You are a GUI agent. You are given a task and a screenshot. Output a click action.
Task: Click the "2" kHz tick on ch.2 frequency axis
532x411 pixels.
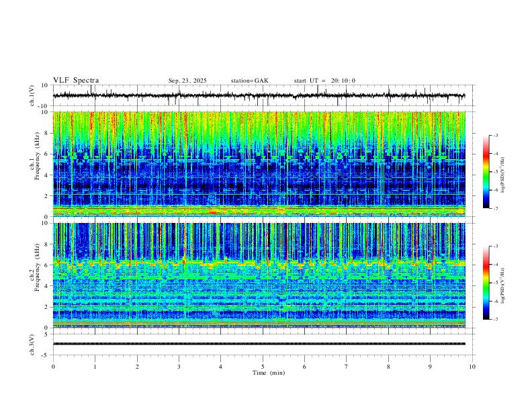click(x=47, y=307)
